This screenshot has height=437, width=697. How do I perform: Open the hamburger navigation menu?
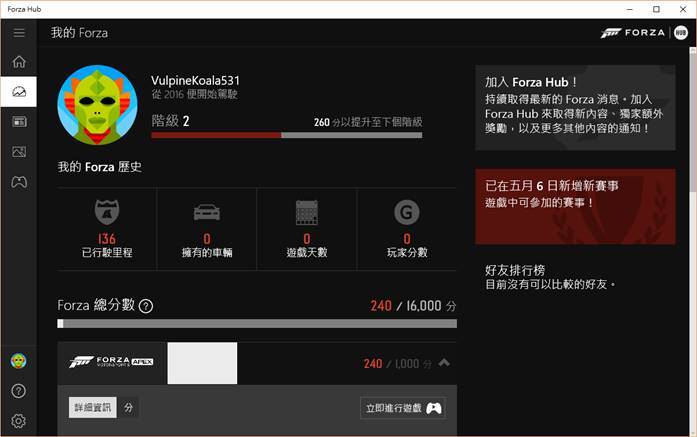point(18,33)
